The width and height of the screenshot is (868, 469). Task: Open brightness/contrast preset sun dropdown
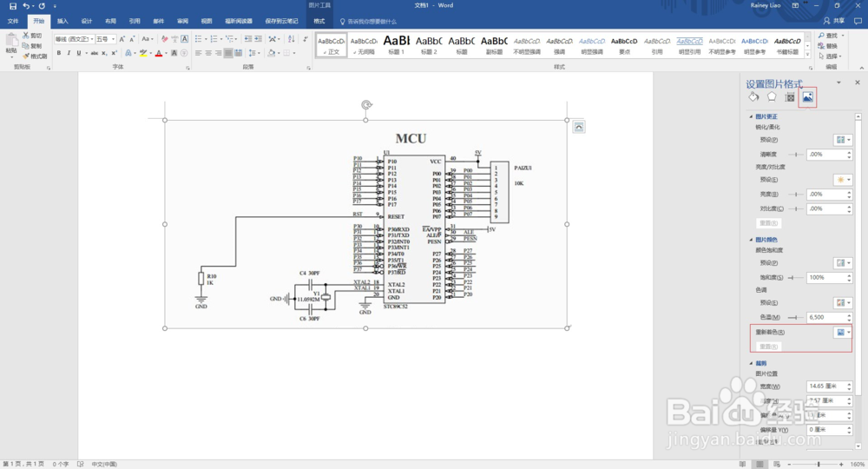(x=843, y=180)
